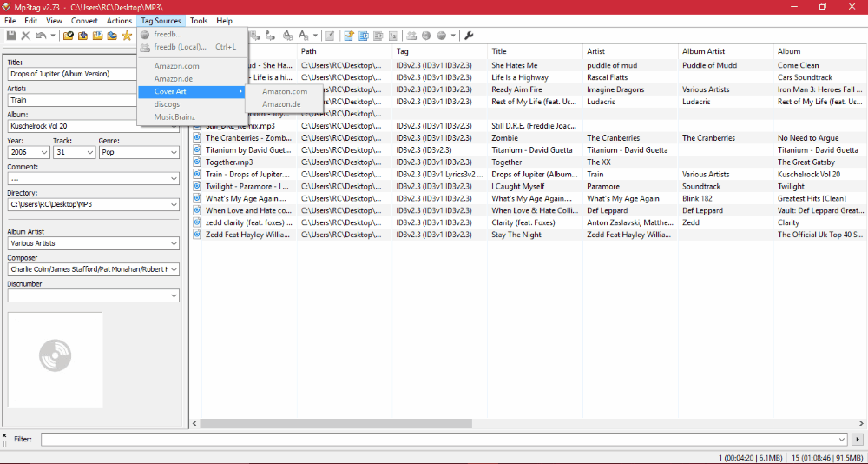The image size is (868, 464).
Task: Click the file icon beside When Love and Hate
Action: click(x=196, y=210)
